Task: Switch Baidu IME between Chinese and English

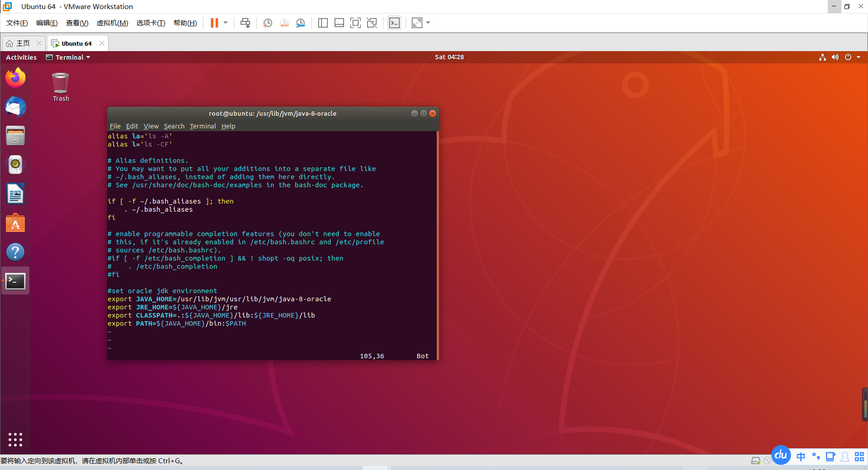Action: pos(801,457)
